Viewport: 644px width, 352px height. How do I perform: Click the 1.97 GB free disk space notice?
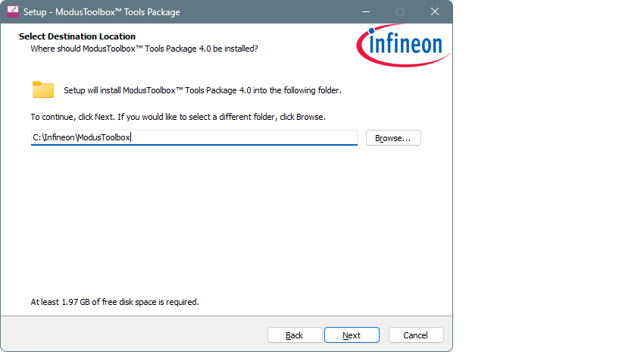[115, 302]
